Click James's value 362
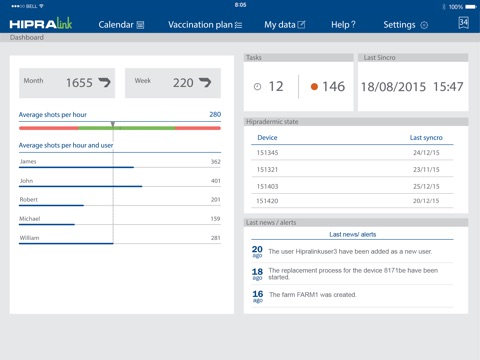The height and width of the screenshot is (360, 480). pyautogui.click(x=216, y=162)
